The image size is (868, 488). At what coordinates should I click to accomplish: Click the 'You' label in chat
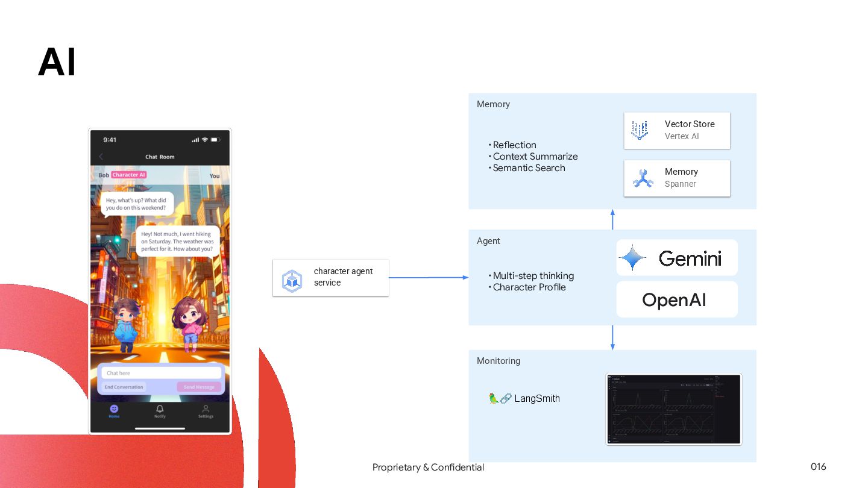[215, 176]
